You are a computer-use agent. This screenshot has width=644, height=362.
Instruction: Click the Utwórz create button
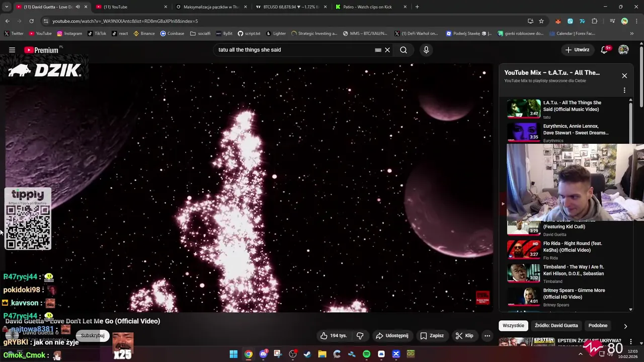(x=577, y=50)
